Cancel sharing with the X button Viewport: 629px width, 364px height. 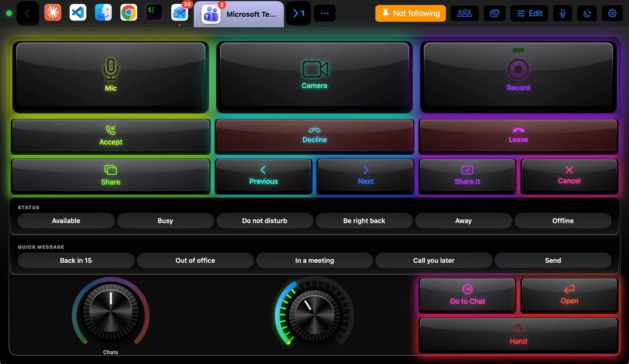pos(569,176)
